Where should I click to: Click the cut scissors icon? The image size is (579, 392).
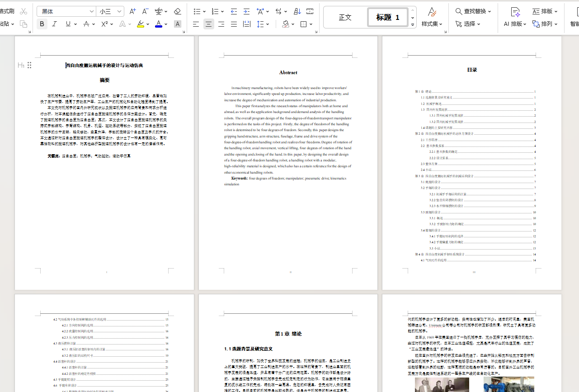click(x=24, y=11)
